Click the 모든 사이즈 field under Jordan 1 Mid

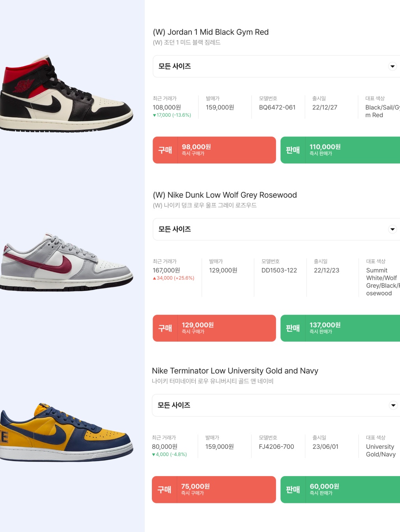276,66
